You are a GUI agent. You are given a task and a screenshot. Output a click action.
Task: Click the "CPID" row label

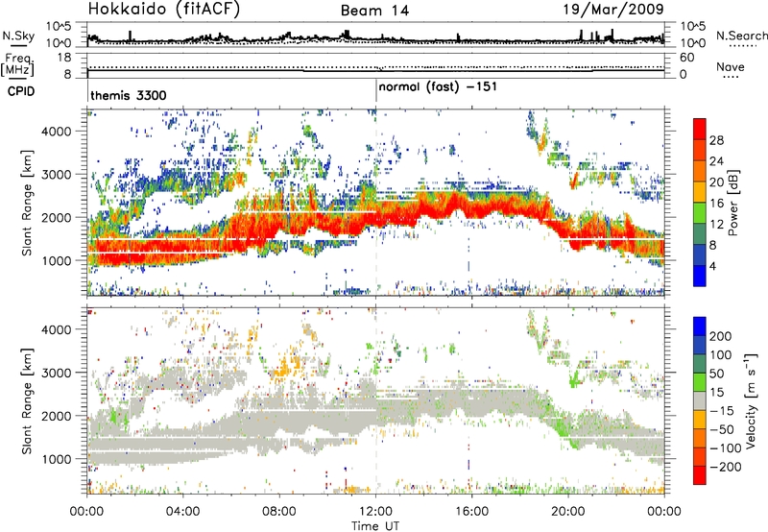[x=21, y=91]
